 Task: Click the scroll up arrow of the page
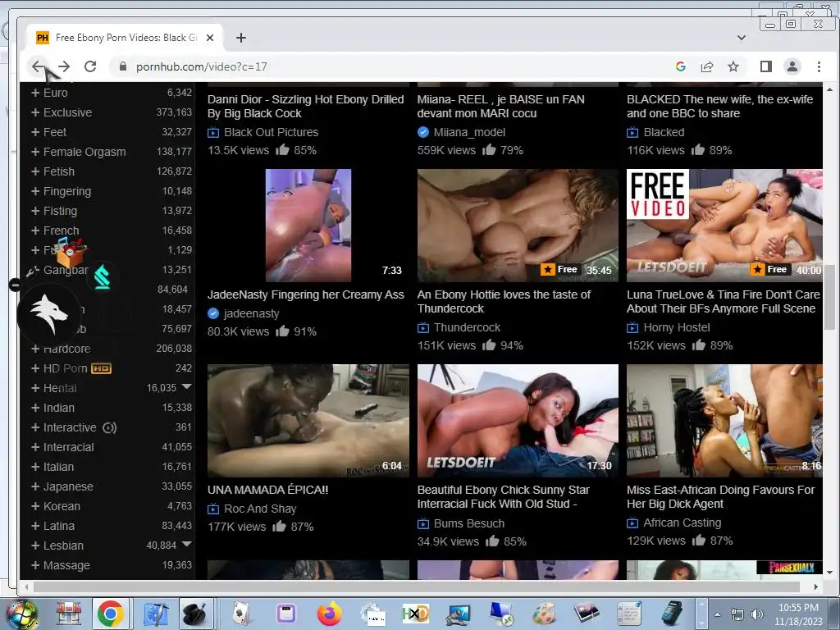pos(830,89)
